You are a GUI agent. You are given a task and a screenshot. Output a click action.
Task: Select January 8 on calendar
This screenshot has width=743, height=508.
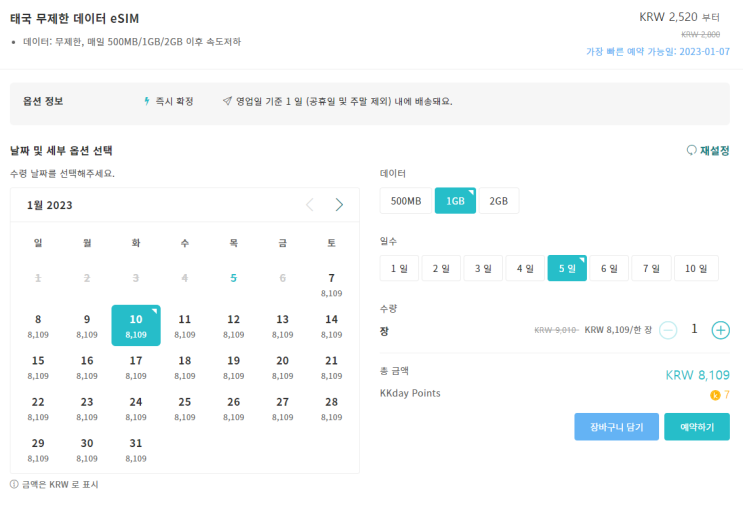point(38,326)
